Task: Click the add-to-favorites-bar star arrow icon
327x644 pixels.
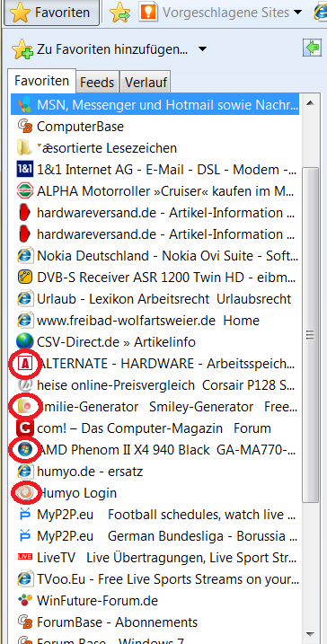Action: [x=119, y=13]
